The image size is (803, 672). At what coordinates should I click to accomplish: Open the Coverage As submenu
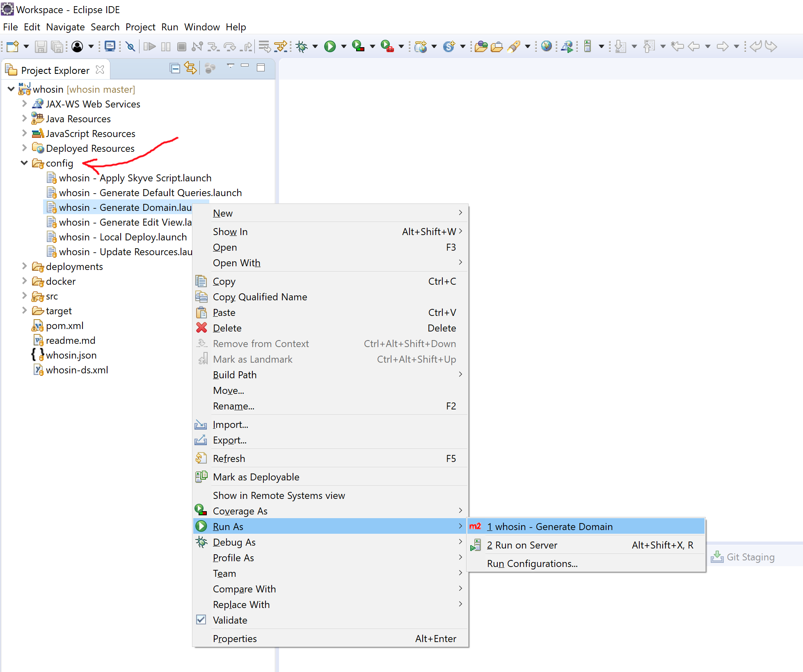[330, 511]
